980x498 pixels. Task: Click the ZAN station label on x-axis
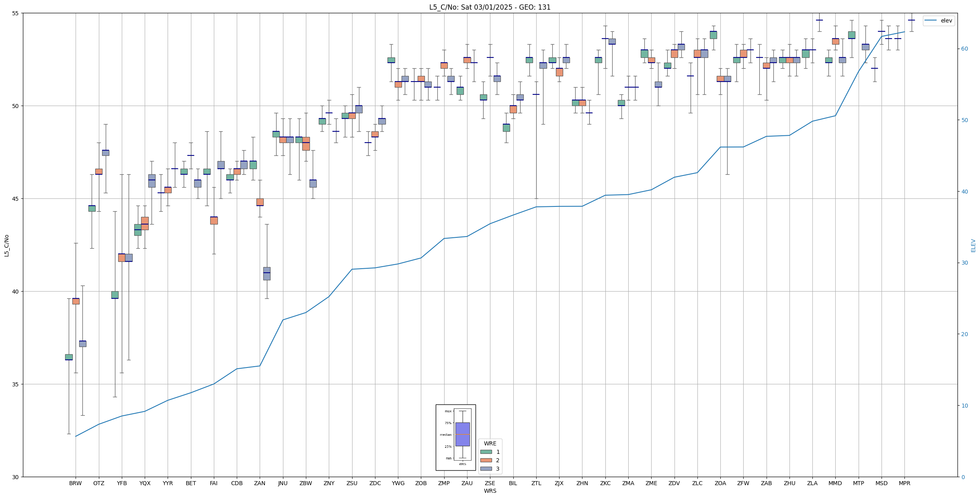coord(260,483)
